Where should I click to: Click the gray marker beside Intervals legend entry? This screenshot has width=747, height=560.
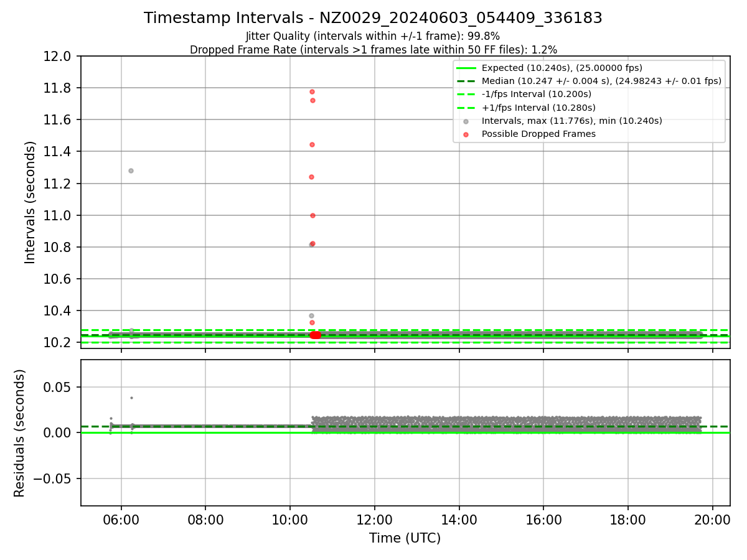466,121
